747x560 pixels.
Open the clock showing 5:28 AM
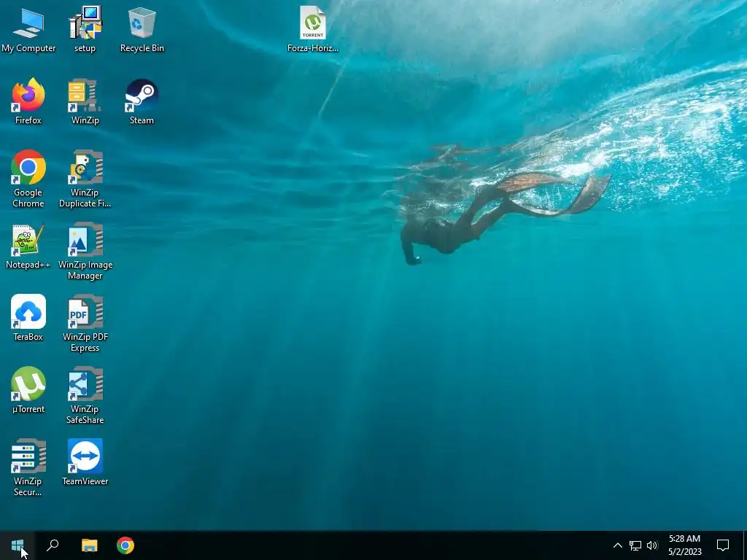point(684,545)
